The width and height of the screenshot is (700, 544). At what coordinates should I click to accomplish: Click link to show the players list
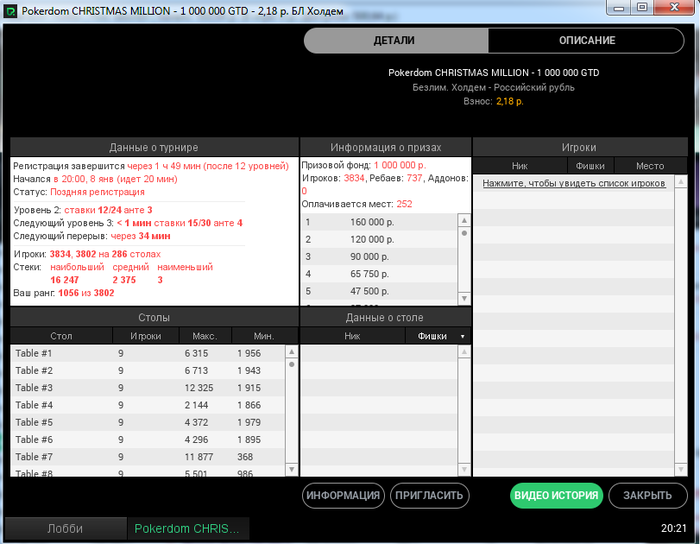click(x=574, y=183)
